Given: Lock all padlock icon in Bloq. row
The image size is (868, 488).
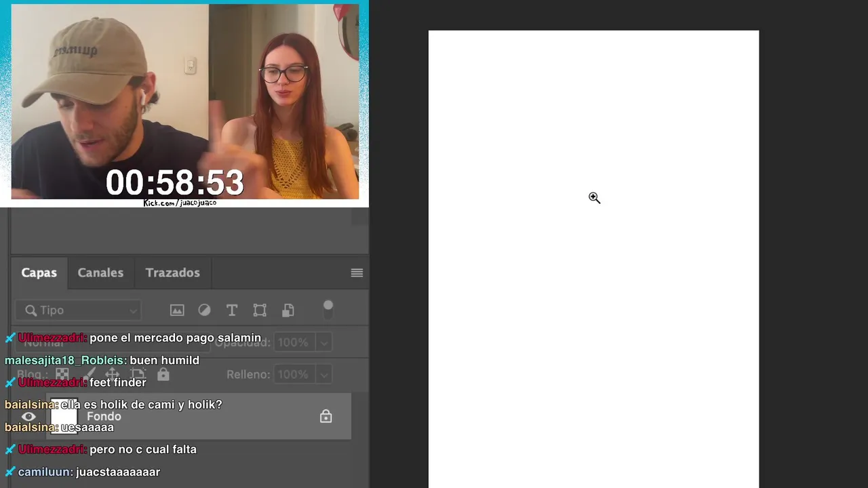Looking at the screenshot, I should [x=163, y=374].
